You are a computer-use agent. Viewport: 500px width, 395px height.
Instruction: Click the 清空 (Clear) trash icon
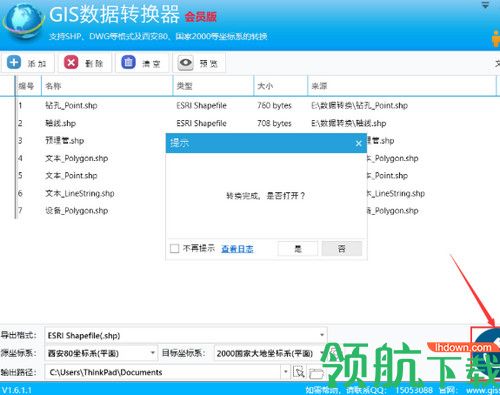pos(128,63)
